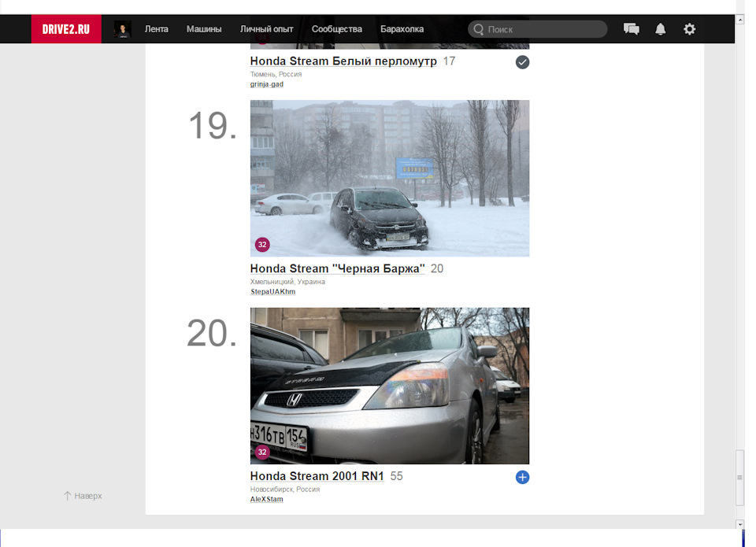Click the rank number 20.

click(212, 334)
